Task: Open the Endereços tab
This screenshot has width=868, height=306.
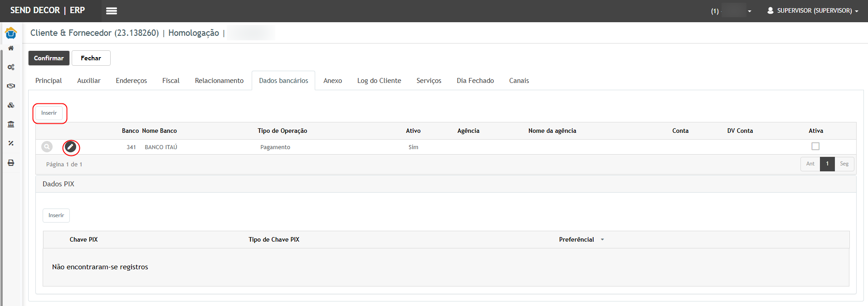Action: pyautogui.click(x=132, y=81)
